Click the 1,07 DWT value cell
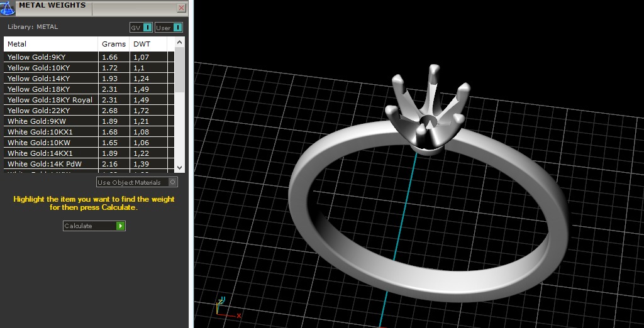Screen dimensions: 644x328 (x=148, y=57)
